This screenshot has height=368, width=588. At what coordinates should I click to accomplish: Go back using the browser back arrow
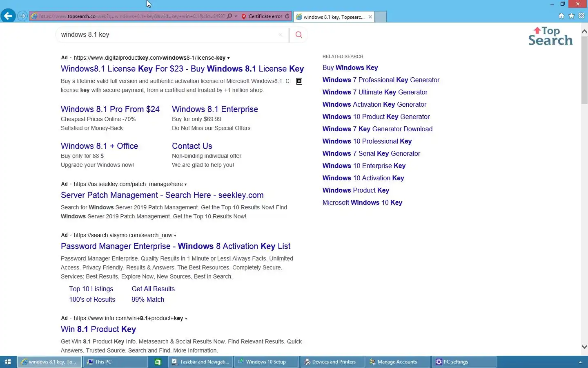tap(8, 16)
